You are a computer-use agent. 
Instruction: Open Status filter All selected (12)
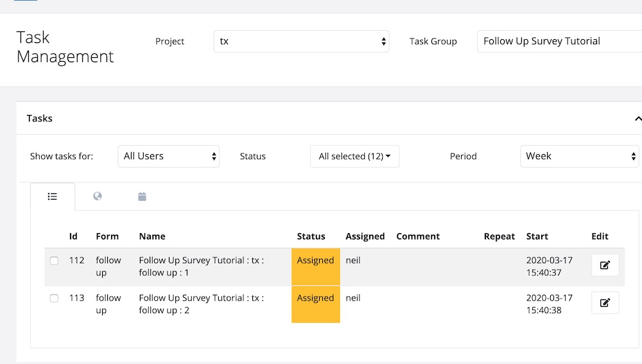click(x=354, y=156)
